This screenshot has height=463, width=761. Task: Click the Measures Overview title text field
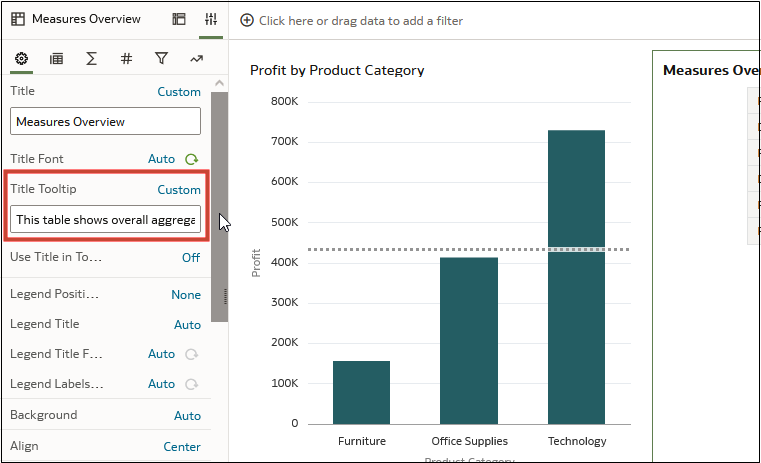tap(105, 122)
